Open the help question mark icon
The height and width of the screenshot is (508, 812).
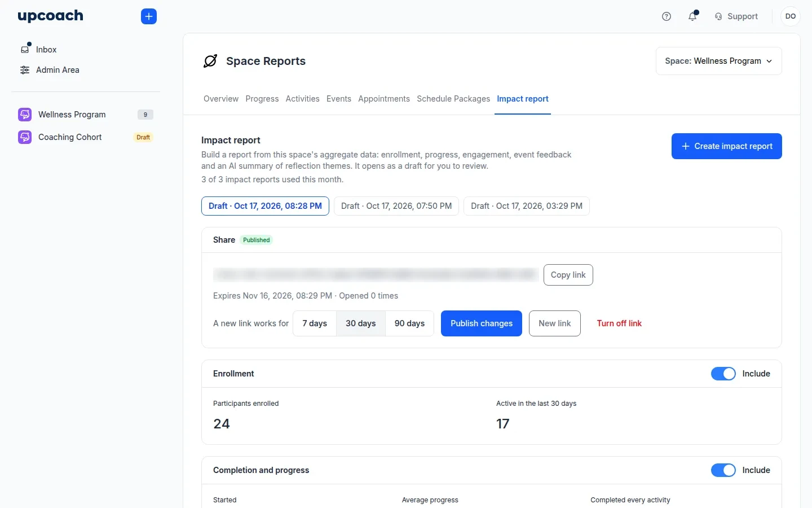pyautogui.click(x=667, y=16)
